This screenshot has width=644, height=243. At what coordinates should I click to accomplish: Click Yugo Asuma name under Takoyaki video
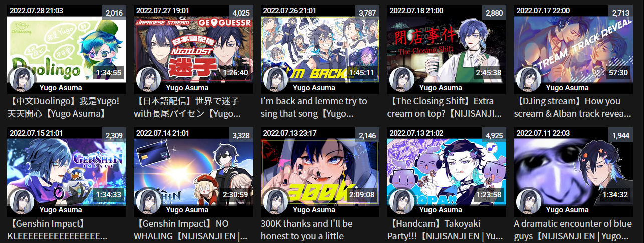click(441, 210)
